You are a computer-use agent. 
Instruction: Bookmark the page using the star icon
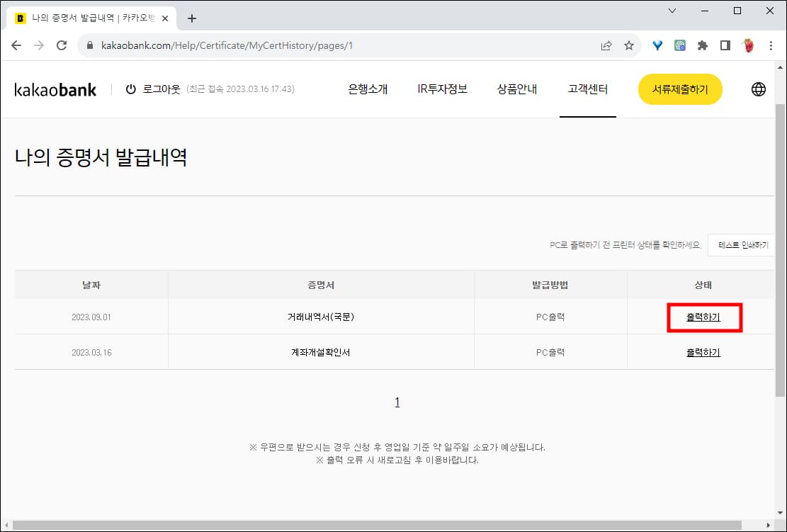coord(629,45)
